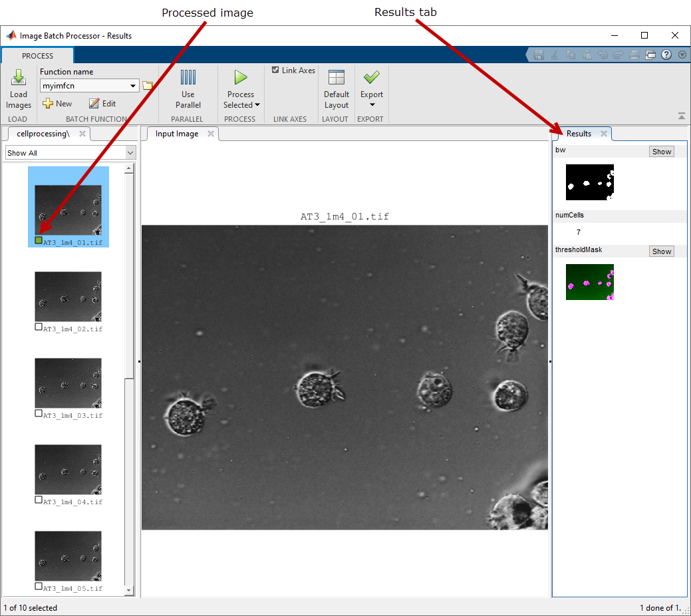This screenshot has height=616, width=691.
Task: Click the bw black-and-white result thumbnail
Action: (x=590, y=182)
